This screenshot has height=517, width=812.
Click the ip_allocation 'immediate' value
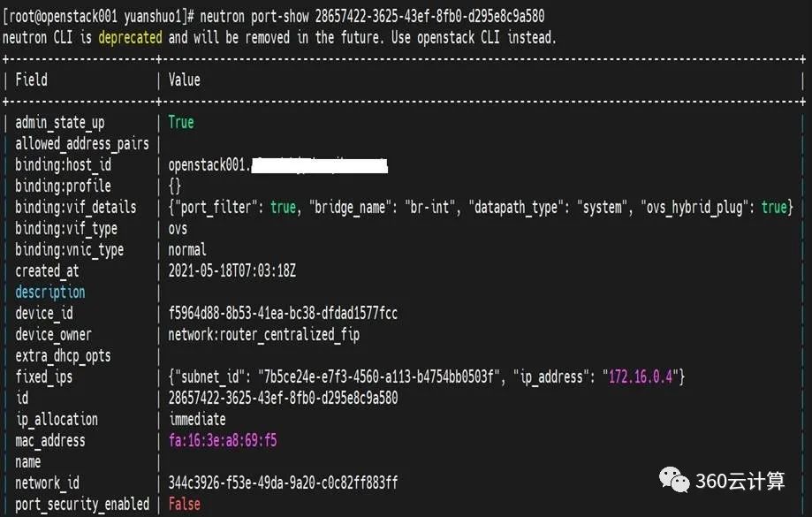click(197, 419)
